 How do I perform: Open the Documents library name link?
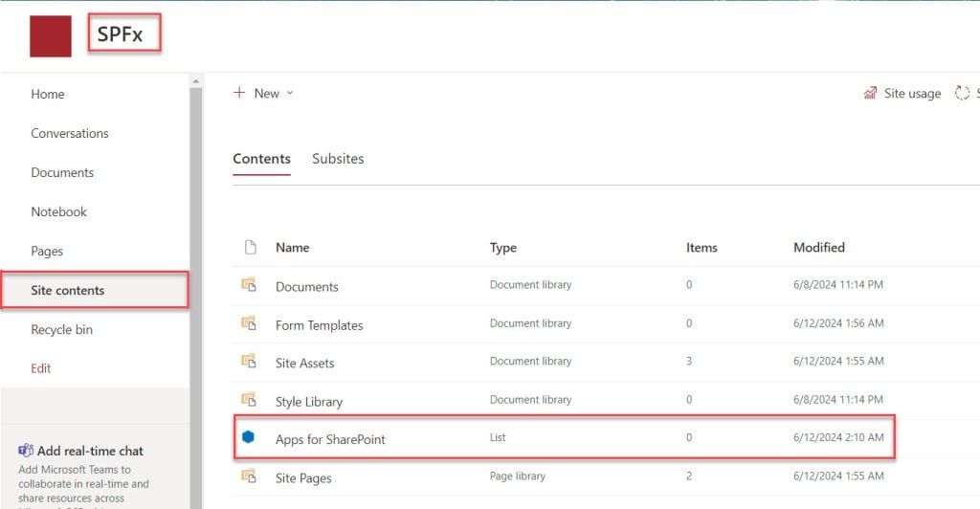point(307,287)
